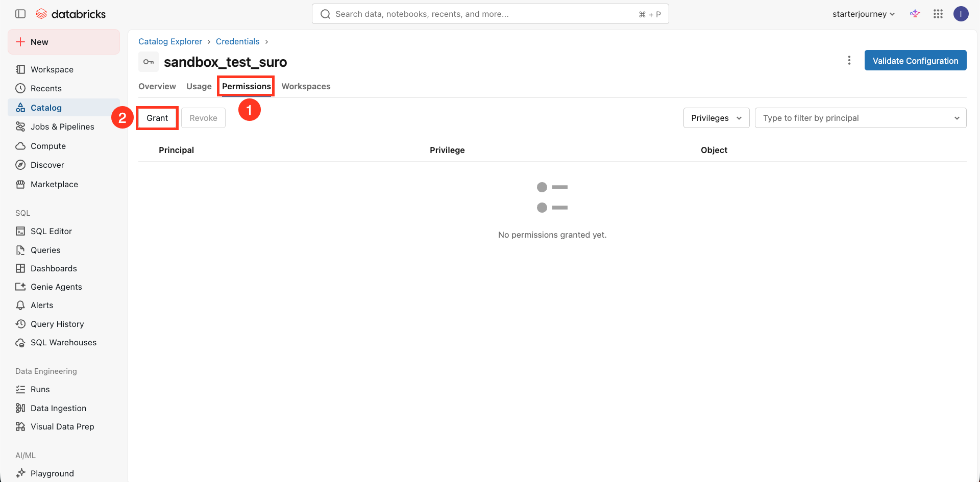Switch to the Usage tab
The width and height of the screenshot is (980, 482).
199,86
